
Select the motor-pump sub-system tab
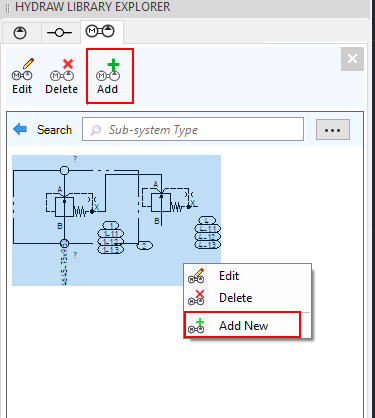point(101,32)
